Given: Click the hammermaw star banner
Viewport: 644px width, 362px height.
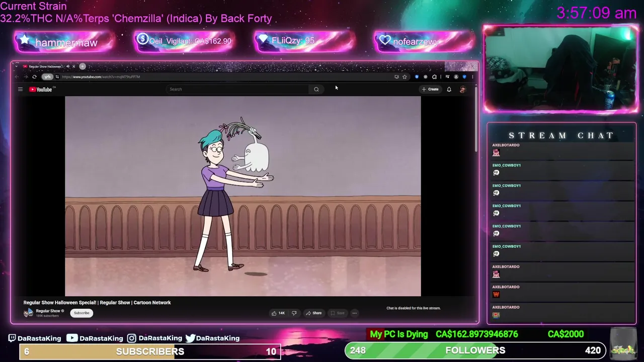Looking at the screenshot, I should click(x=65, y=42).
